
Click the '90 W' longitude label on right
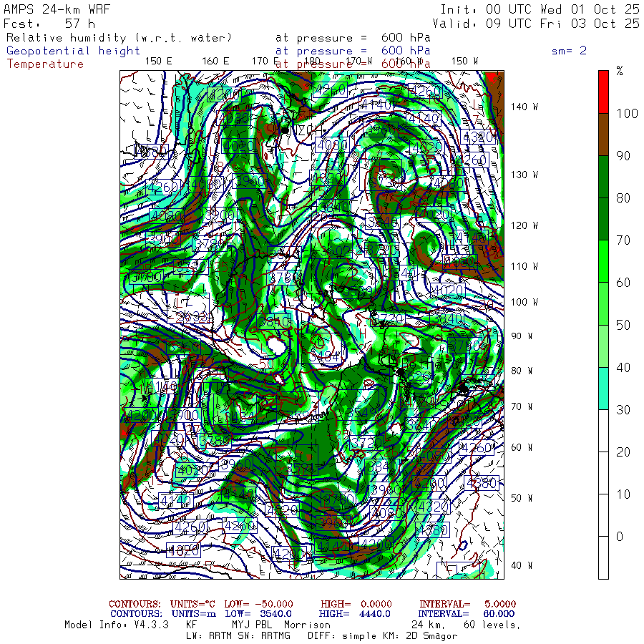[521, 336]
